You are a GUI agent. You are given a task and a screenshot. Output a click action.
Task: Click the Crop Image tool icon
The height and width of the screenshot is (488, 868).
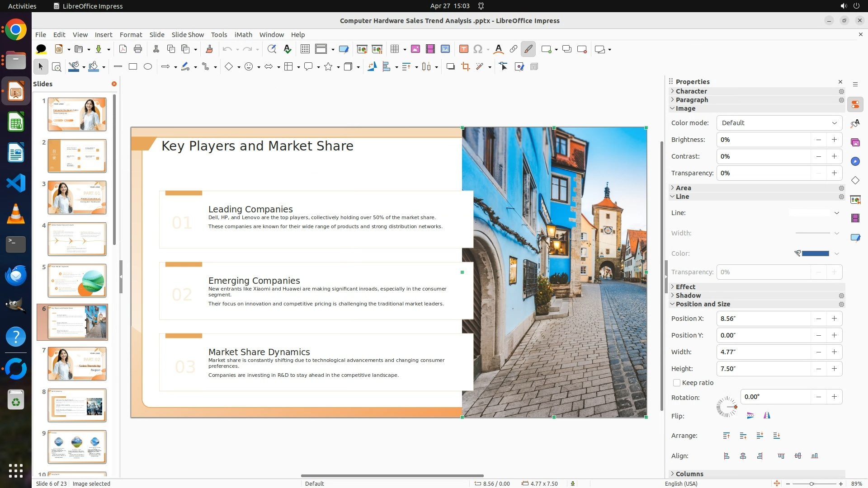pos(465,67)
